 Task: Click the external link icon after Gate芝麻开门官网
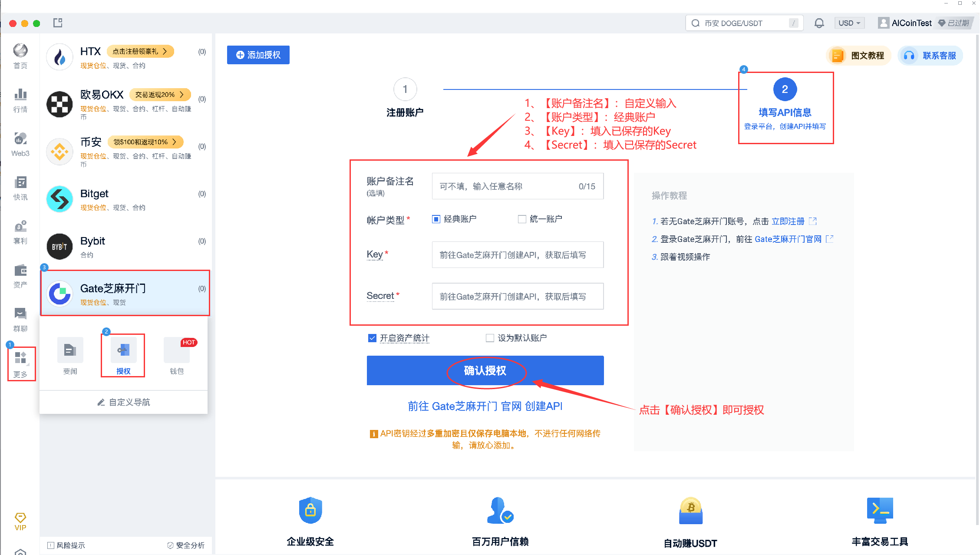click(x=829, y=238)
